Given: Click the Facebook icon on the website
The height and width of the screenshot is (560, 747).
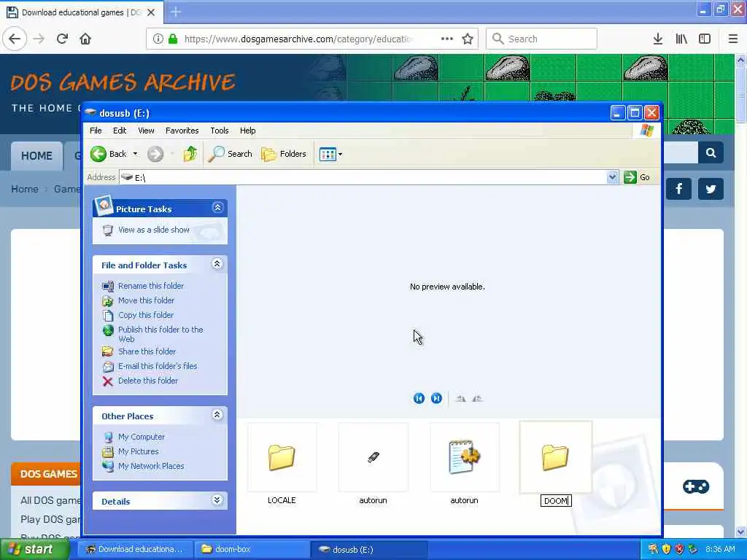Looking at the screenshot, I should [x=679, y=189].
